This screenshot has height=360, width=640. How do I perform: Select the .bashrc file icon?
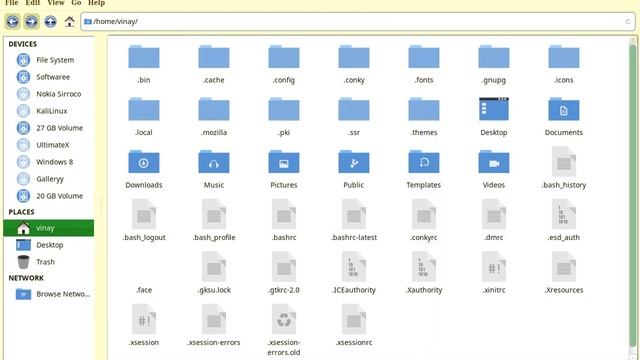click(284, 214)
